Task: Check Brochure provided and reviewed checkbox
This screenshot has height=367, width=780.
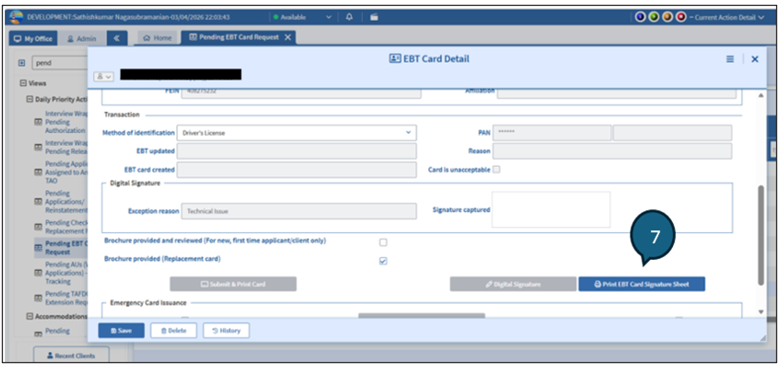Action: tap(383, 243)
